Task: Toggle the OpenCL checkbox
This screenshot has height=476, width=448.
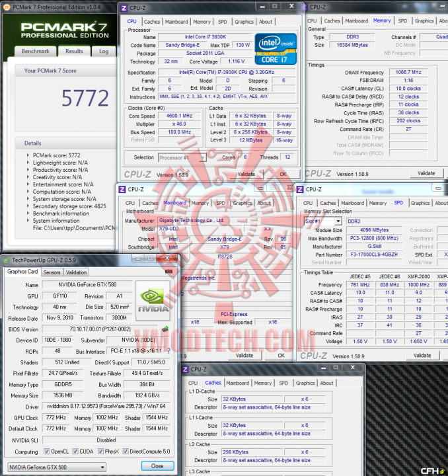Action: click(x=46, y=452)
